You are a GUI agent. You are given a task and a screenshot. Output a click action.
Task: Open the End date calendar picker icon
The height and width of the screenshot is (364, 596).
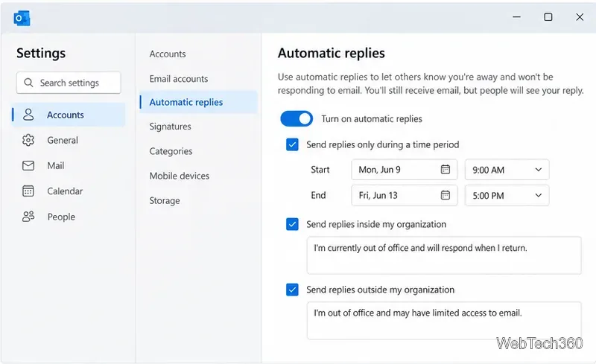click(445, 195)
